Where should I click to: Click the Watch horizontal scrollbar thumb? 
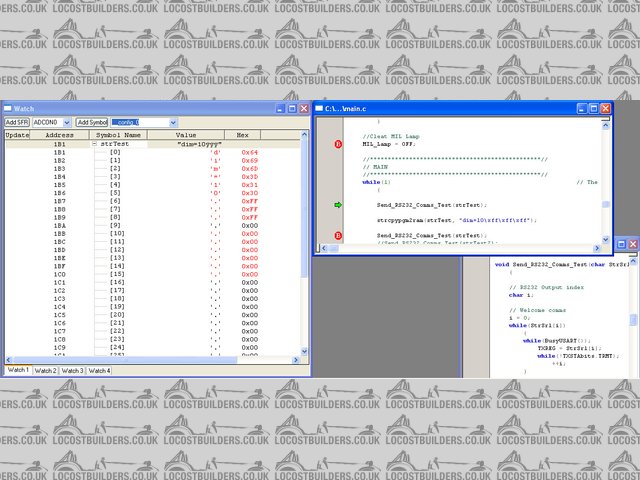point(125,360)
